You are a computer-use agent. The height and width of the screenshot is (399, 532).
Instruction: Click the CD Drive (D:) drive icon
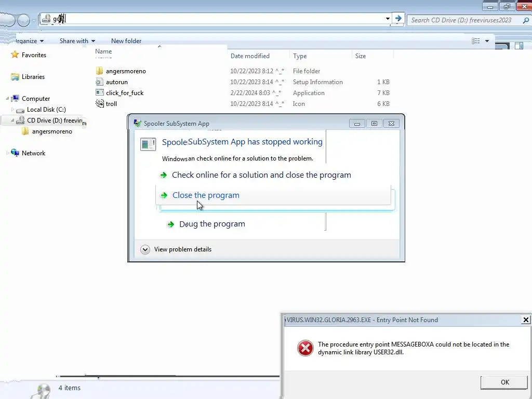[x=20, y=120]
